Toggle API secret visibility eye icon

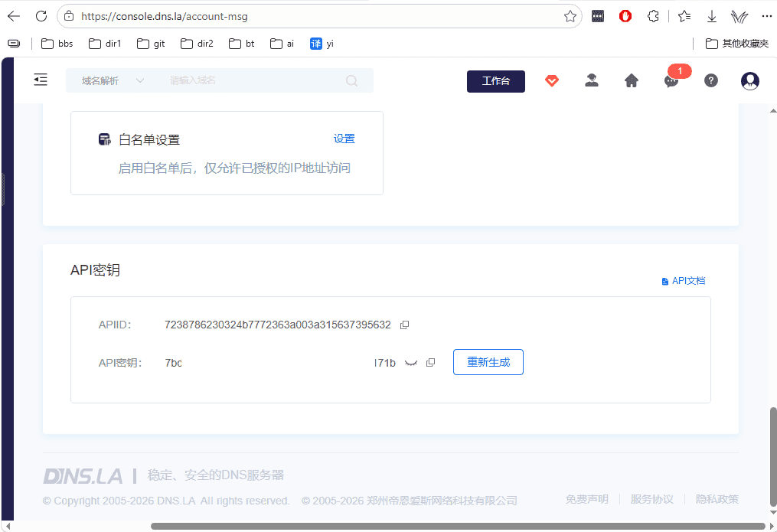click(411, 363)
